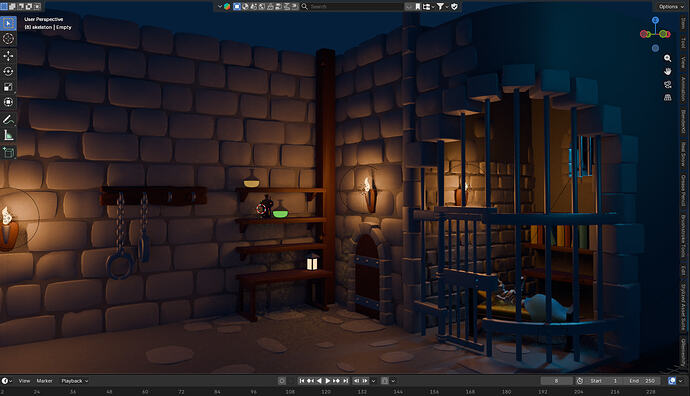Click the zoom magnifier viewport gizmo

point(668,58)
